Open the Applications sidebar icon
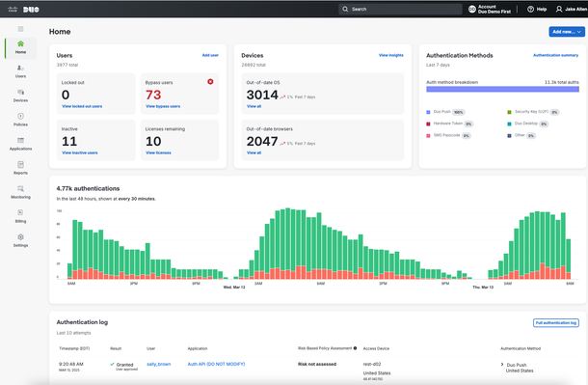 click(x=20, y=140)
